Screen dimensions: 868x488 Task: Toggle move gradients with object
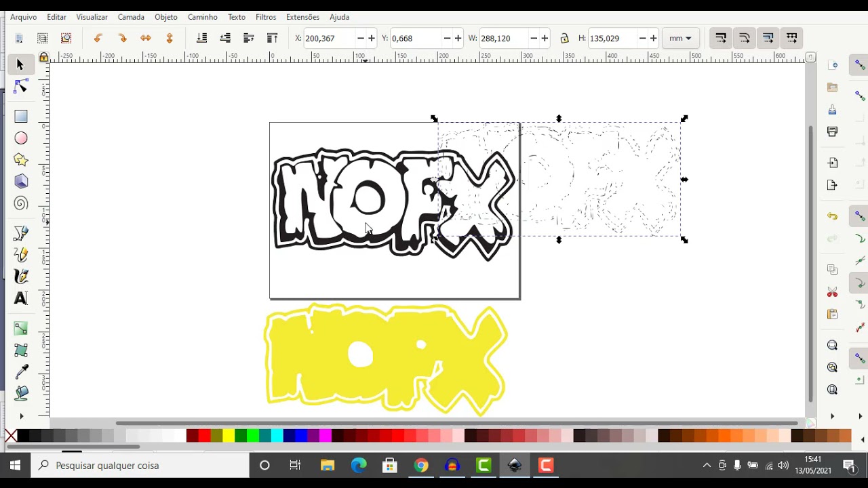pyautogui.click(x=768, y=38)
